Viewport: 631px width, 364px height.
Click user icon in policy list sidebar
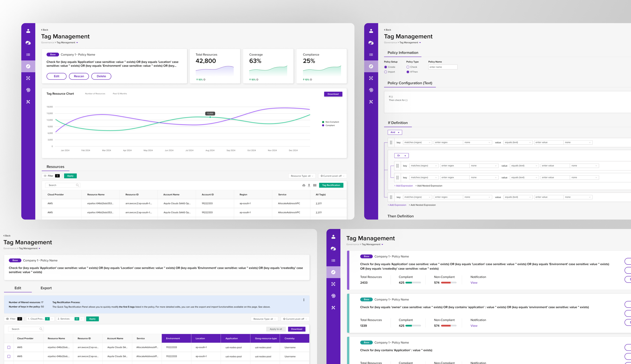[333, 237]
